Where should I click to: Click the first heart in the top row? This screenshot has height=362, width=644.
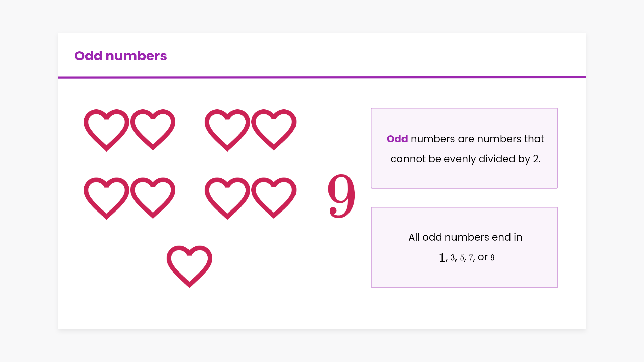[106, 130]
